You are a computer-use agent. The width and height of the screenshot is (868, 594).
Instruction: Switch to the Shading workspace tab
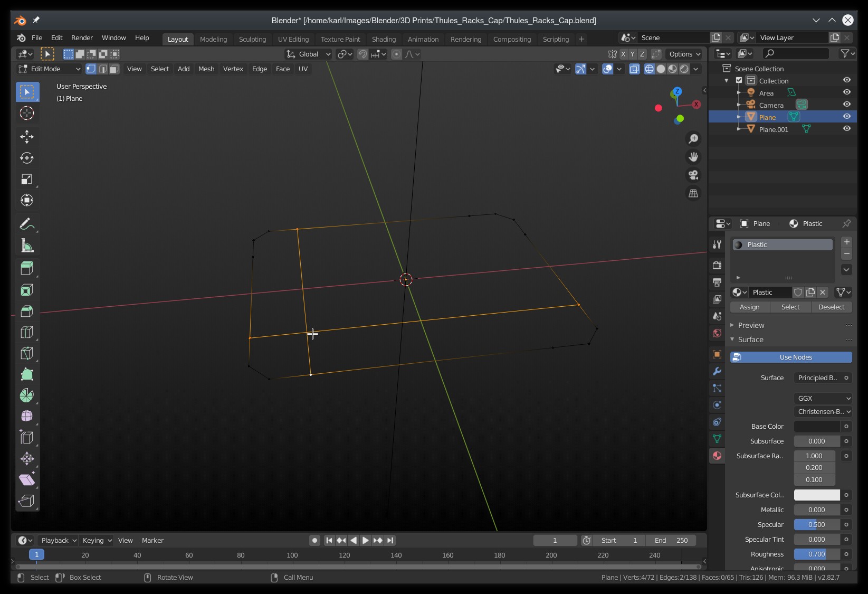pos(384,39)
